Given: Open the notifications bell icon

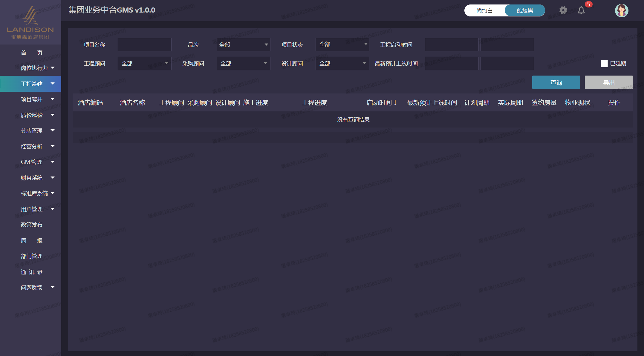Looking at the screenshot, I should [x=581, y=10].
